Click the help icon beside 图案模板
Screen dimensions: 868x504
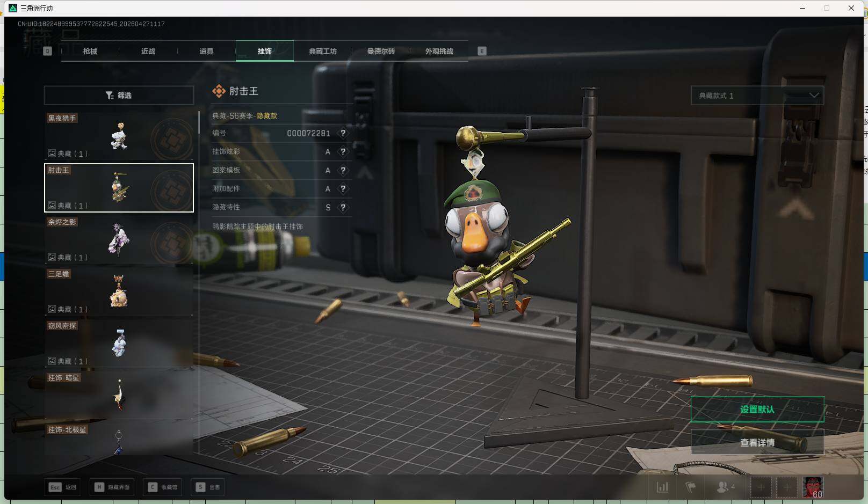343,170
